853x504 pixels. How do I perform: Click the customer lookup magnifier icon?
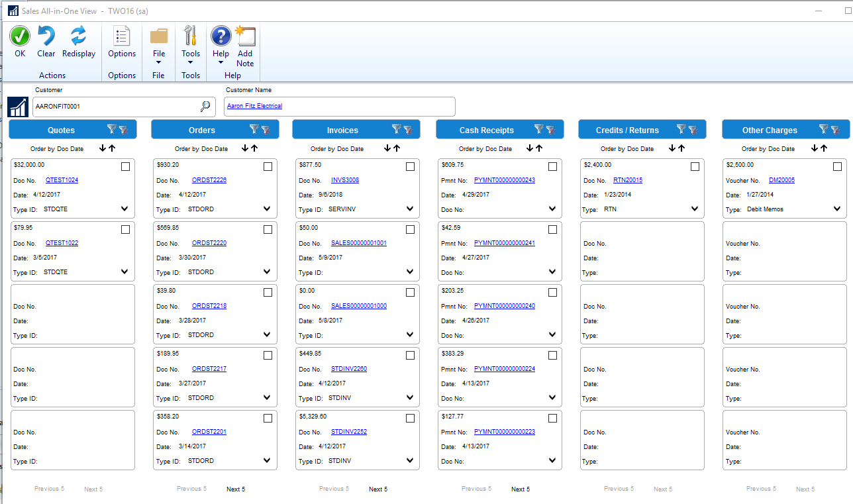(x=205, y=106)
